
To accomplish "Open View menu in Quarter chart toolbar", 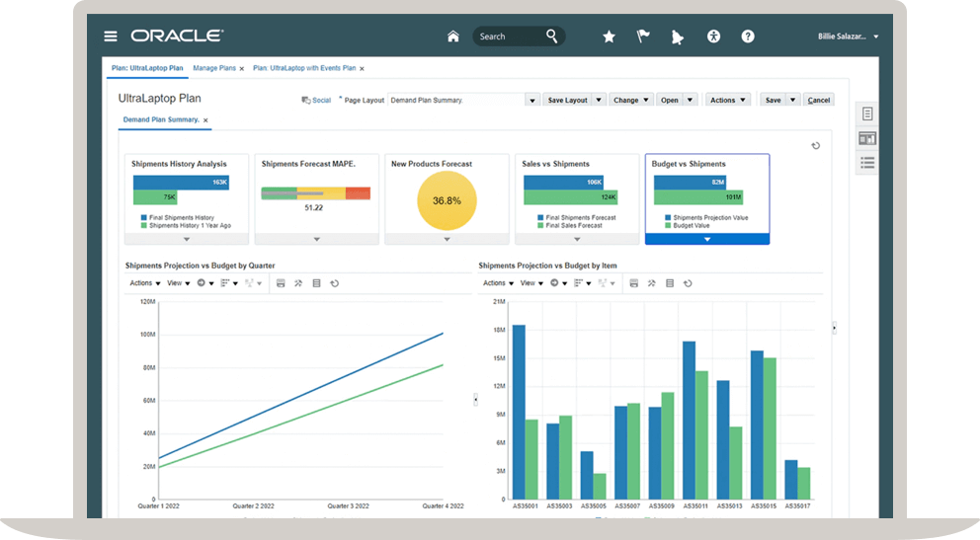I will coord(178,283).
